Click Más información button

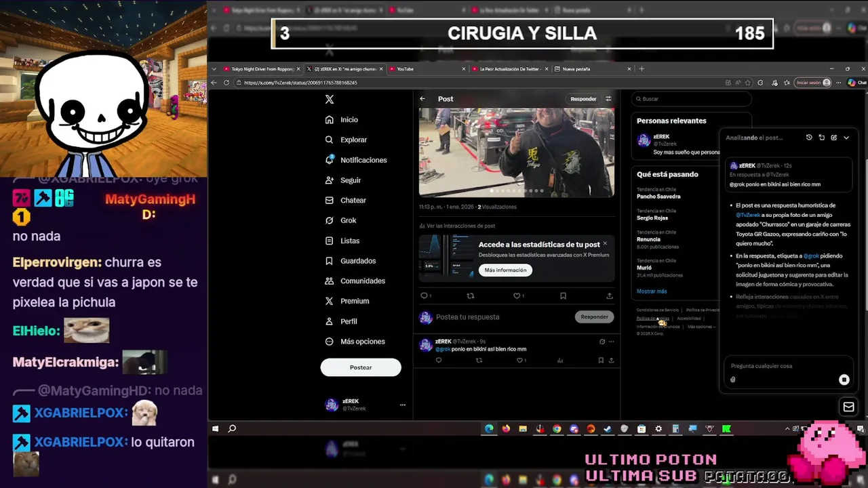coord(505,270)
